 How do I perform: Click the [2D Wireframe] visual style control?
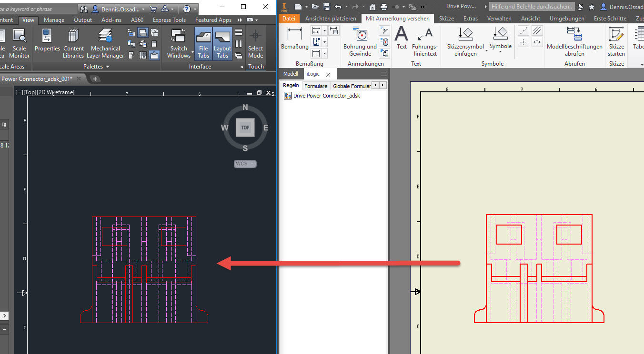point(55,92)
